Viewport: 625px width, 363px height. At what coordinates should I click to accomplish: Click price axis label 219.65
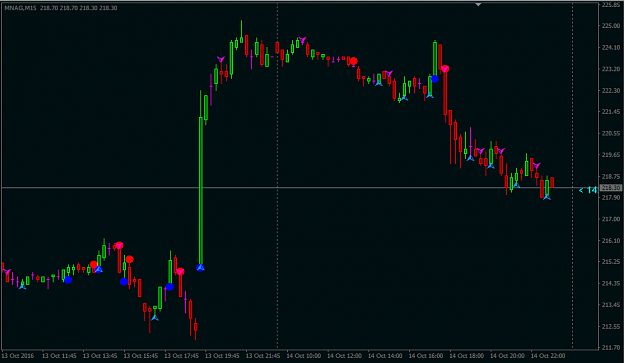pos(611,155)
